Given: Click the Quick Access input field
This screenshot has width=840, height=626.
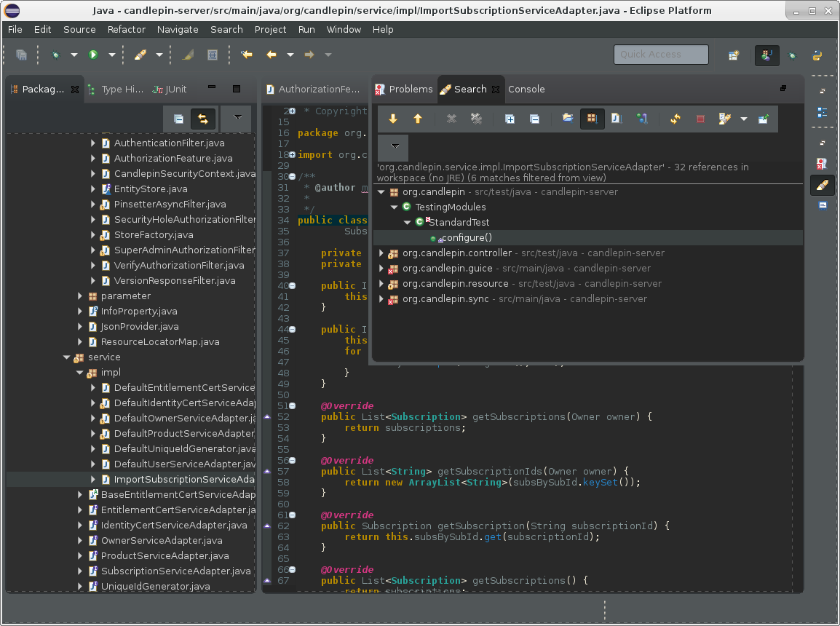Looking at the screenshot, I should [661, 55].
